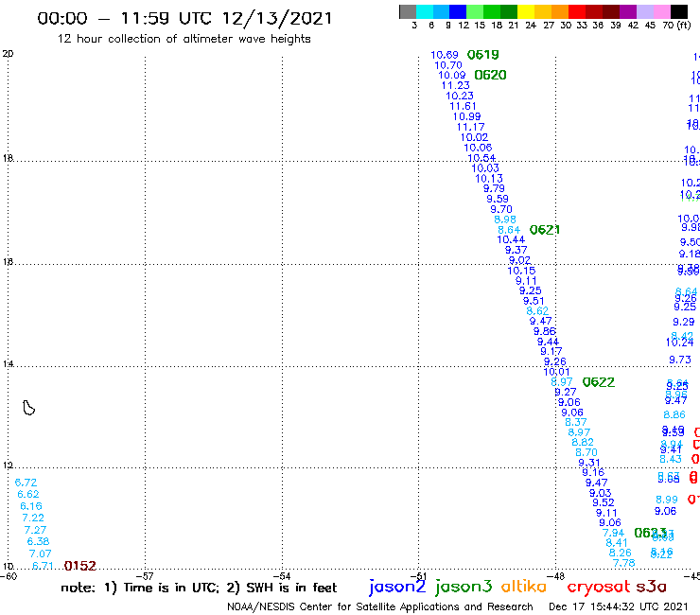Click the purple swatch for 39-42 ft

click(628, 11)
